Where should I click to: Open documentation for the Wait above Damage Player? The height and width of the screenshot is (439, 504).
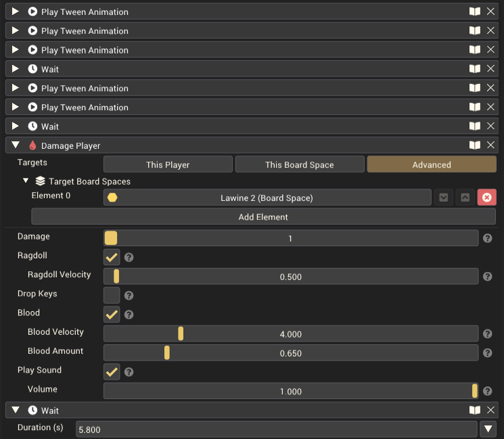[474, 126]
